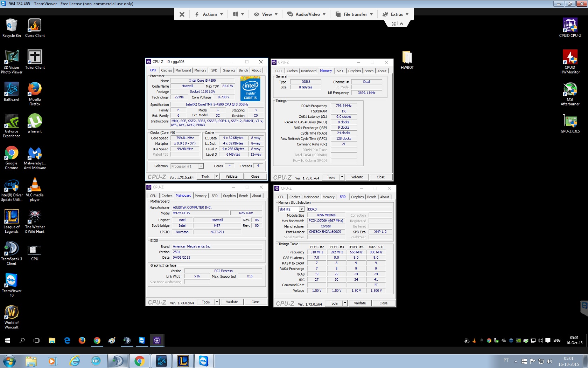Open Tools dropdown arrow in CPU tab window
This screenshot has height=368, width=588.
217,177
